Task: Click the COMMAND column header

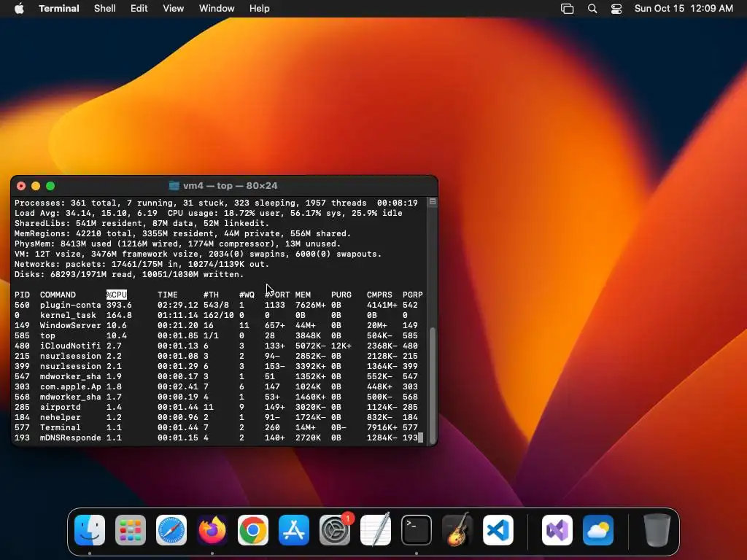Action: coord(58,295)
